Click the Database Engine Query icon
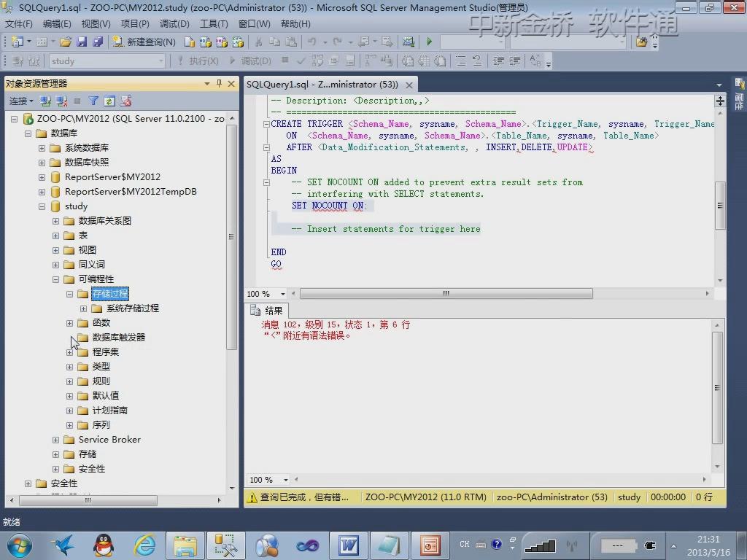Image resolution: width=747 pixels, height=560 pixels. pos(189,42)
